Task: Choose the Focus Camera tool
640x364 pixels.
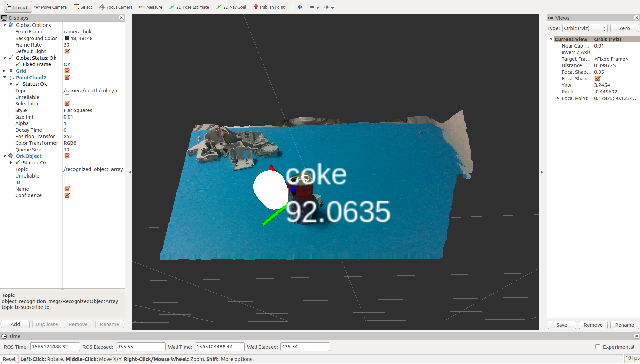Action: click(116, 7)
